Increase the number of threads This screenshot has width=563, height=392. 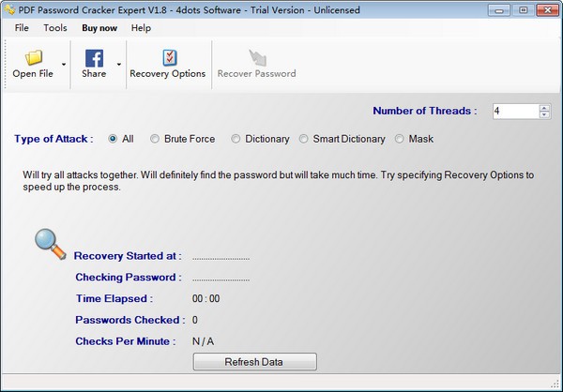point(544,107)
